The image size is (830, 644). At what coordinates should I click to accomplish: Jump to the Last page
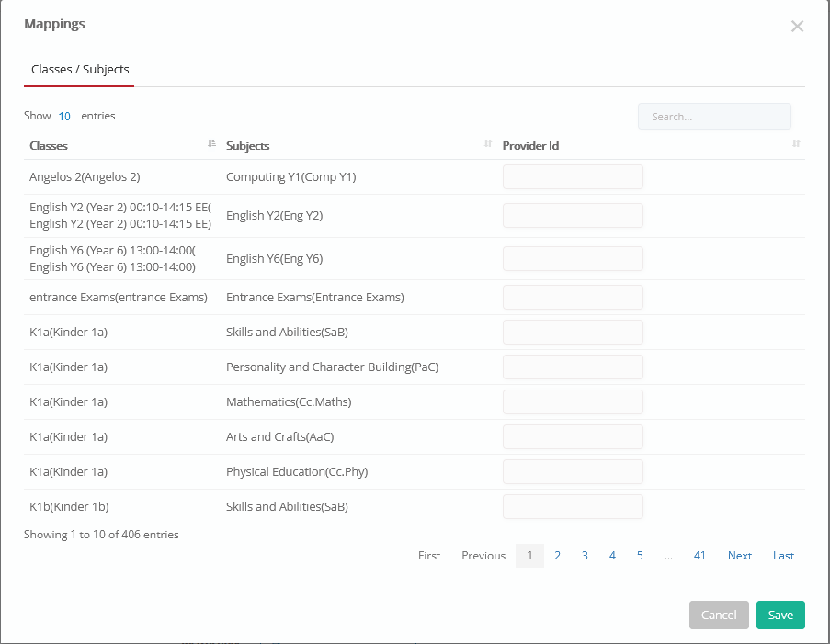tap(783, 556)
